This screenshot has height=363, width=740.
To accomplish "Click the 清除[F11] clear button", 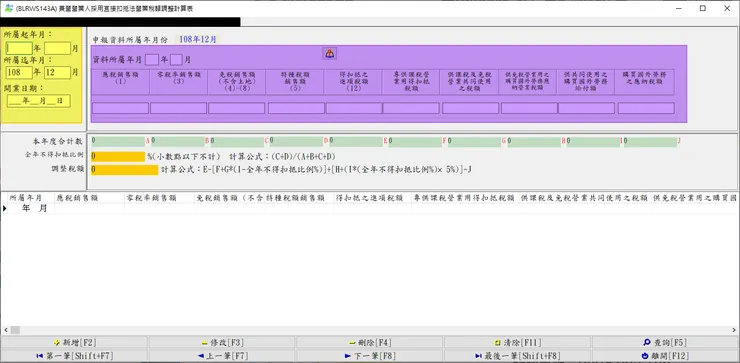I will [x=517, y=342].
